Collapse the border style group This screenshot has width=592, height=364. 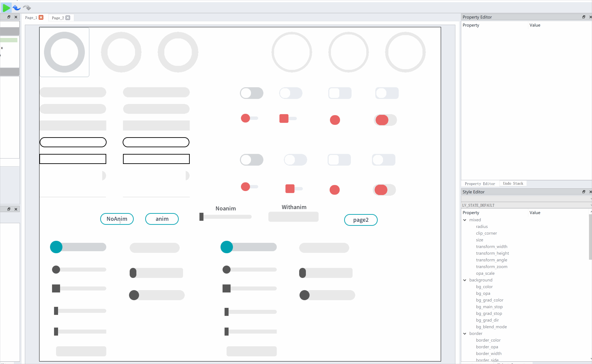(x=465, y=333)
